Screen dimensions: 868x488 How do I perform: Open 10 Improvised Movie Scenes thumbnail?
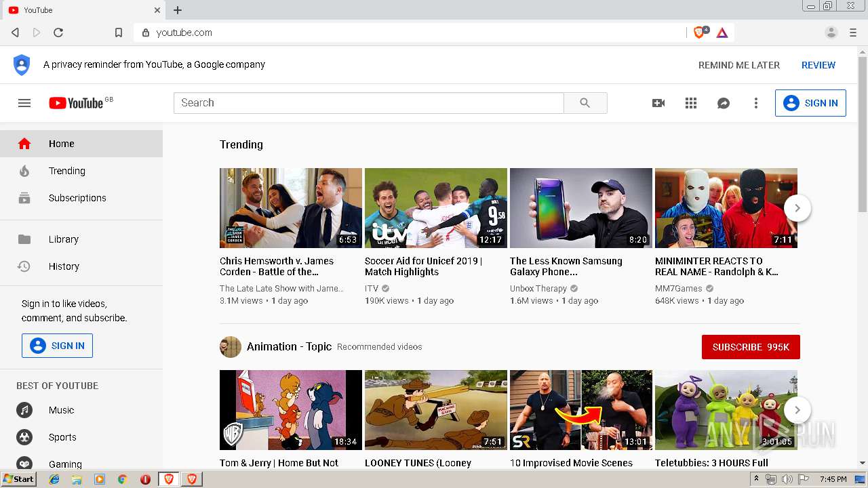click(581, 410)
